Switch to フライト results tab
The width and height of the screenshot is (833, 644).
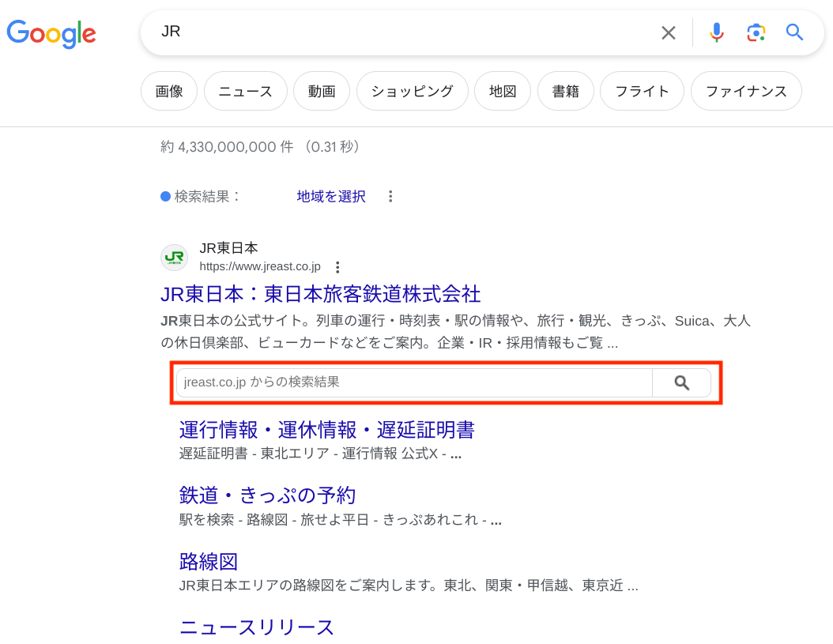[x=642, y=92]
